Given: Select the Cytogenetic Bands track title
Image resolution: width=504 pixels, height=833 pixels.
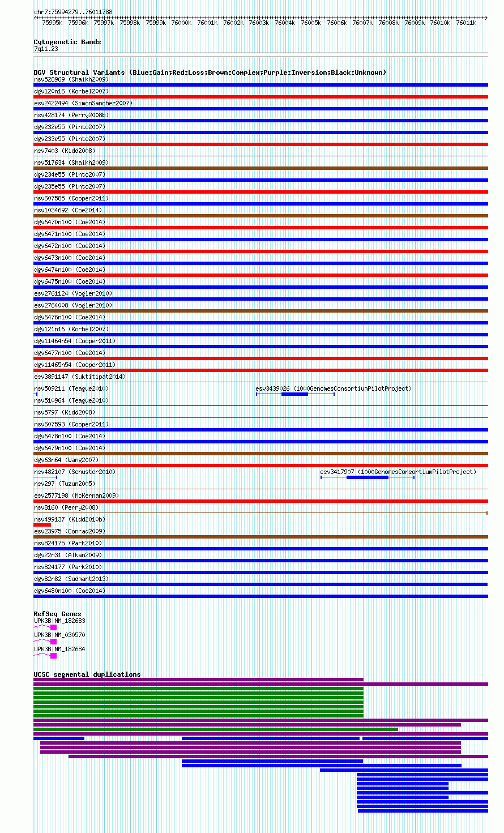Looking at the screenshot, I should pyautogui.click(x=67, y=42).
